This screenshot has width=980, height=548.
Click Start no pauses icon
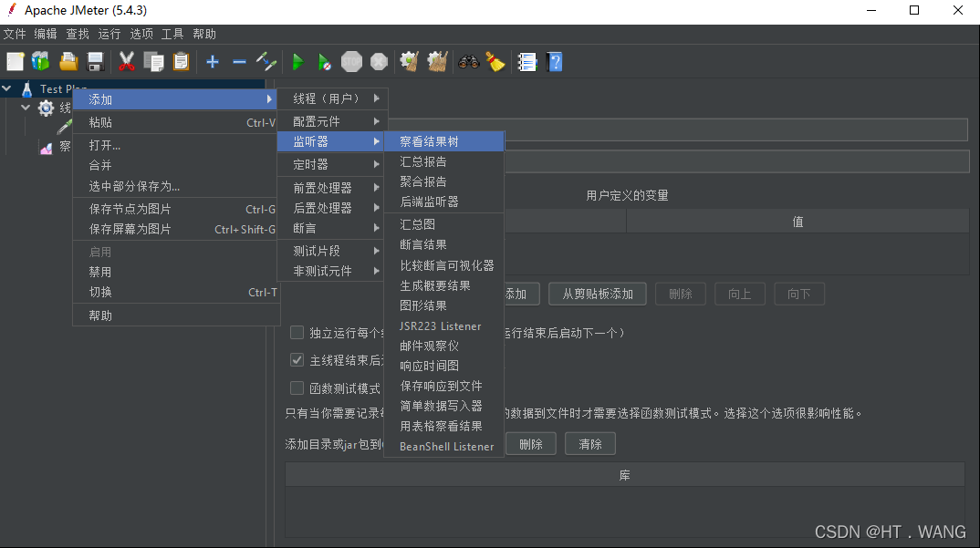pos(324,62)
